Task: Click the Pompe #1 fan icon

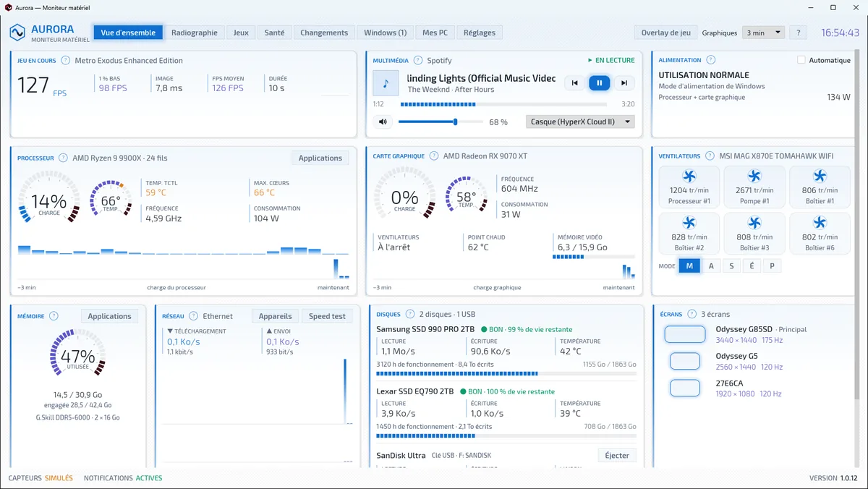Action: pos(754,176)
